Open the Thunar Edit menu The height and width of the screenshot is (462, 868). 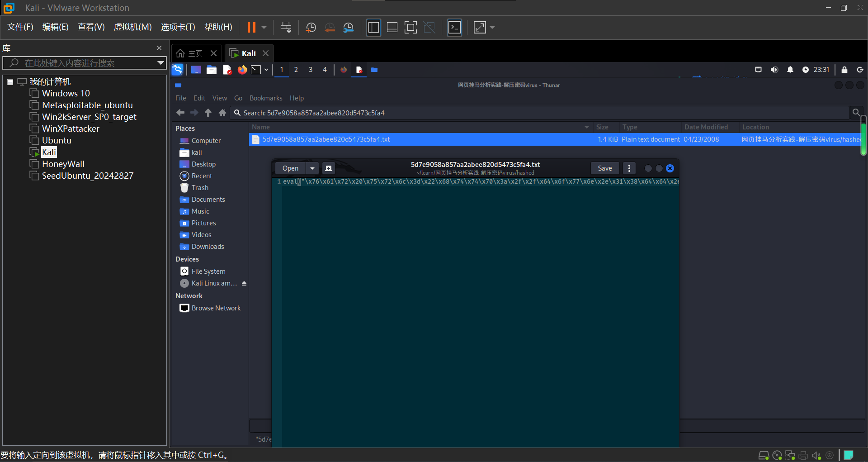(x=199, y=98)
